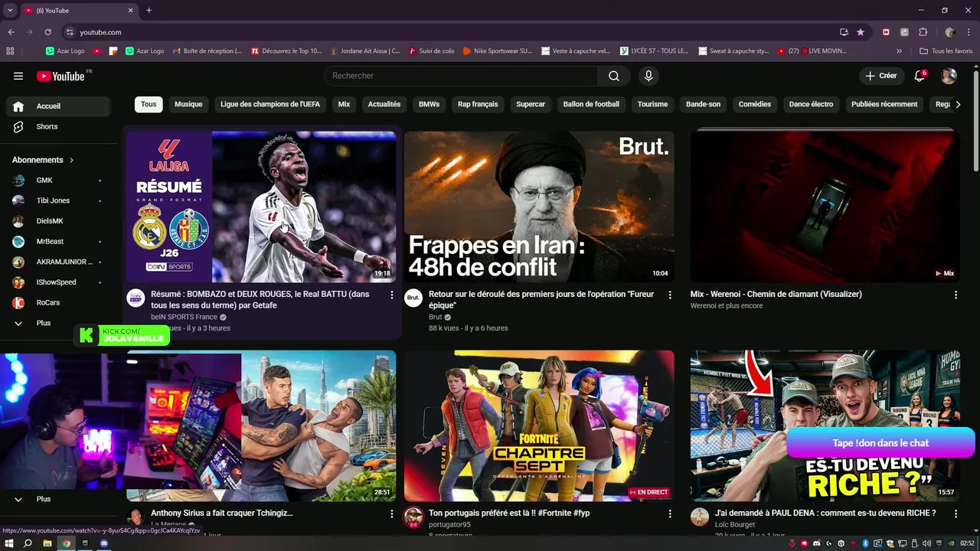The image size is (980, 551).
Task: Select the Ballon de football chip
Action: pos(591,104)
